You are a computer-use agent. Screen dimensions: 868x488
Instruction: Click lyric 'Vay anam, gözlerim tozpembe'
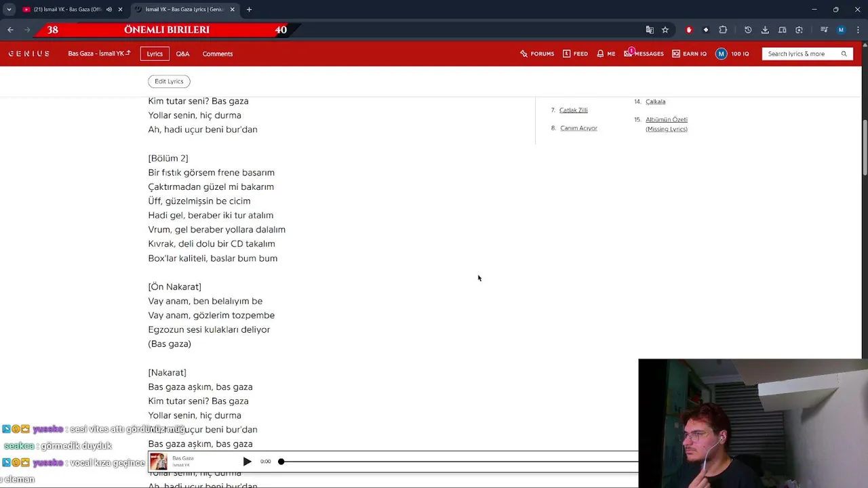212,315
